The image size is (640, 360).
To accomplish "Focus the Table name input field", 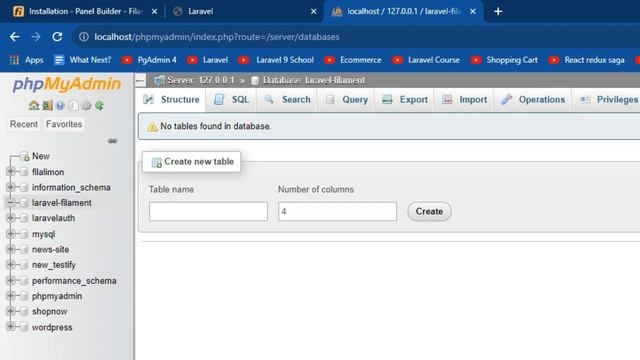I will tap(208, 211).
